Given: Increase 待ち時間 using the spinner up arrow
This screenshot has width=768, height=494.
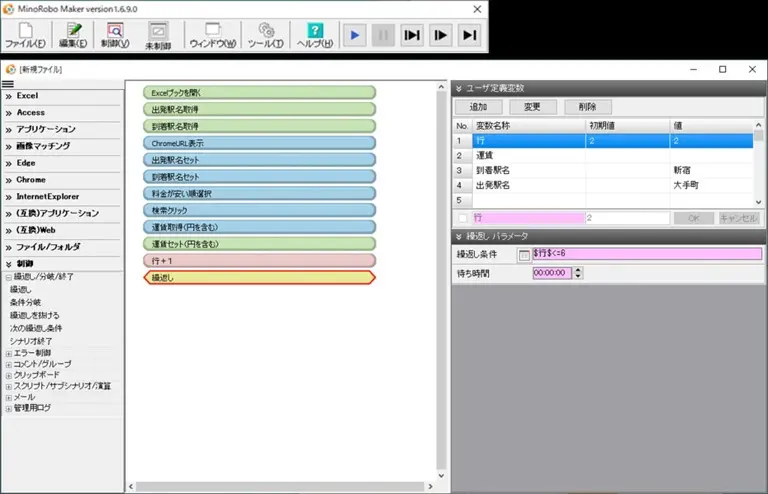Looking at the screenshot, I should click(x=578, y=269).
